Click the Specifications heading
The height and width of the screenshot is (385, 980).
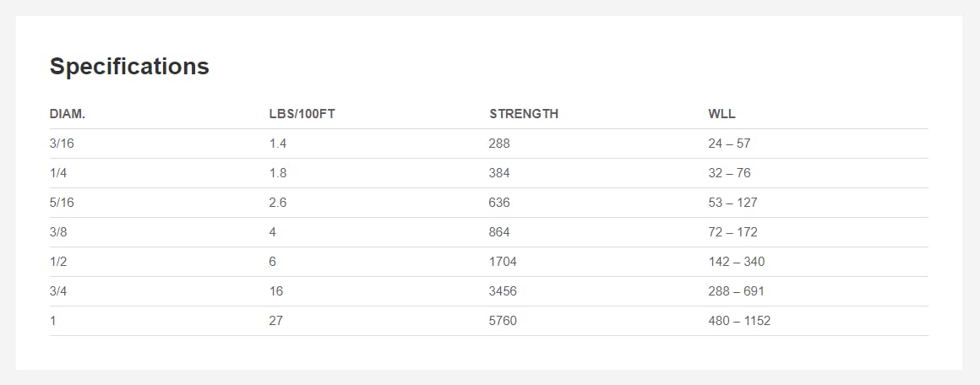[x=129, y=67]
